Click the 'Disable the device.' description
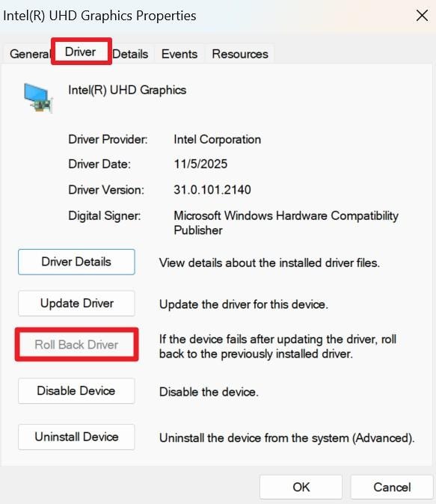 pyautogui.click(x=209, y=392)
